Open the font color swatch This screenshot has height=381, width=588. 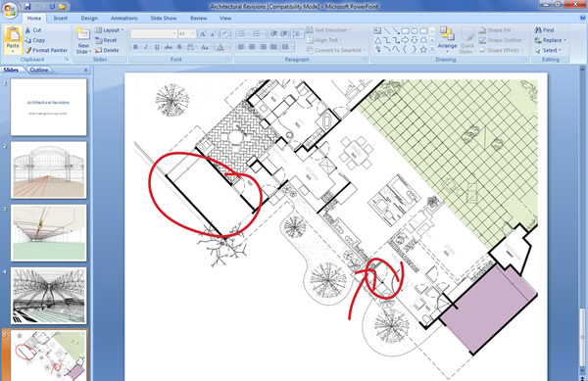(220, 47)
